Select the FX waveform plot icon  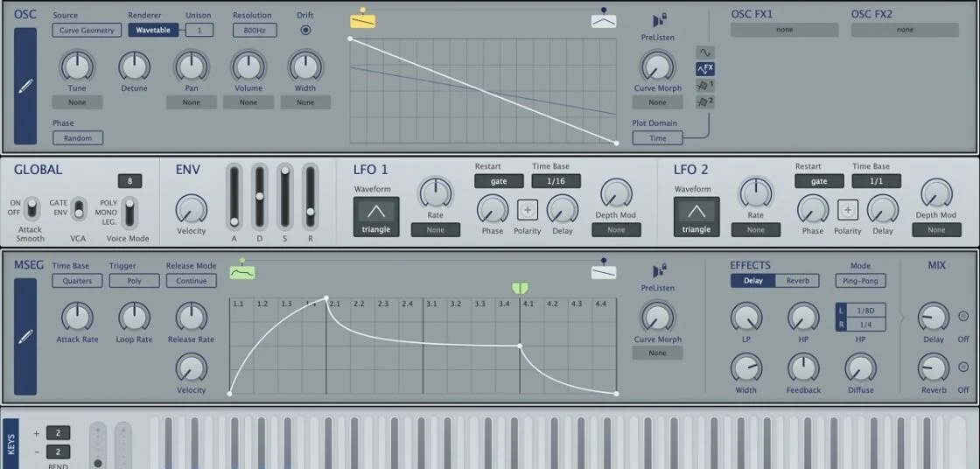coord(705,69)
